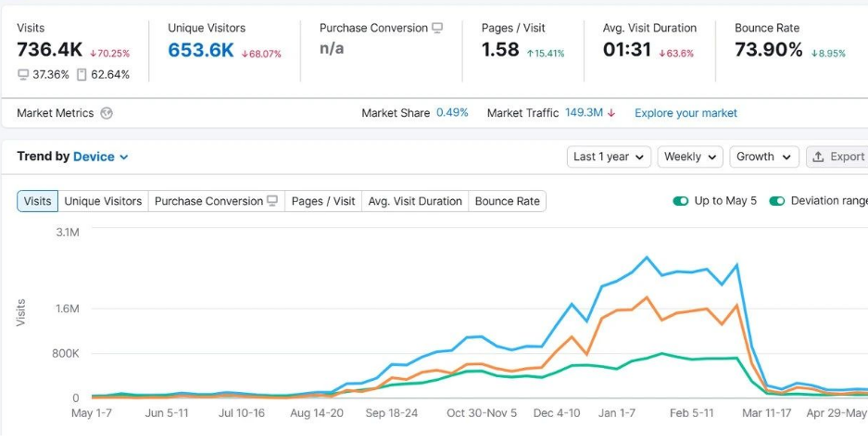This screenshot has height=442, width=868.
Task: Click the 653.6K Unique Visitors value
Action: point(201,50)
